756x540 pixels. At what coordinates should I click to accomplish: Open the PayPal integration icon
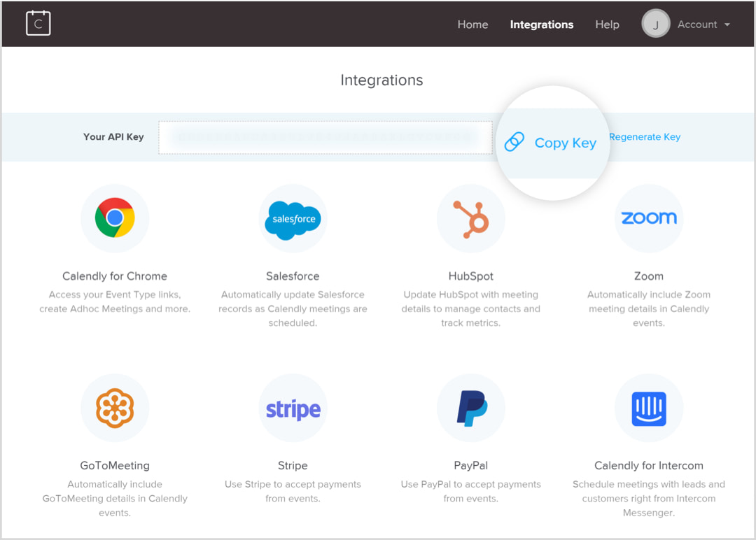pos(470,408)
